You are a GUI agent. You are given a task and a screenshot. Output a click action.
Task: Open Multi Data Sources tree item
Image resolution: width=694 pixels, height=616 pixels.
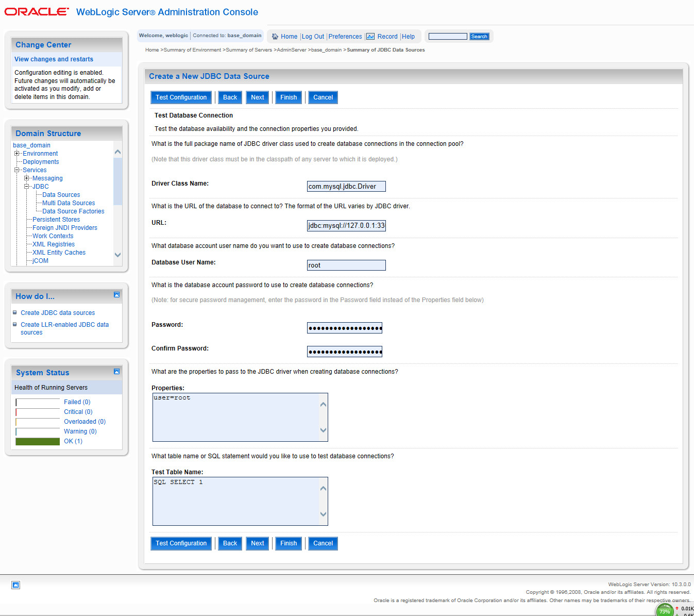point(69,203)
